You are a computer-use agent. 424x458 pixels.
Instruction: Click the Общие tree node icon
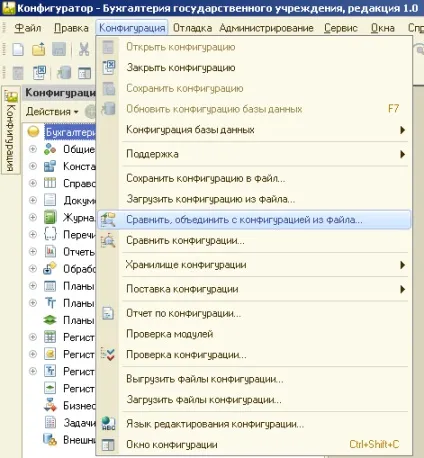[50, 149]
